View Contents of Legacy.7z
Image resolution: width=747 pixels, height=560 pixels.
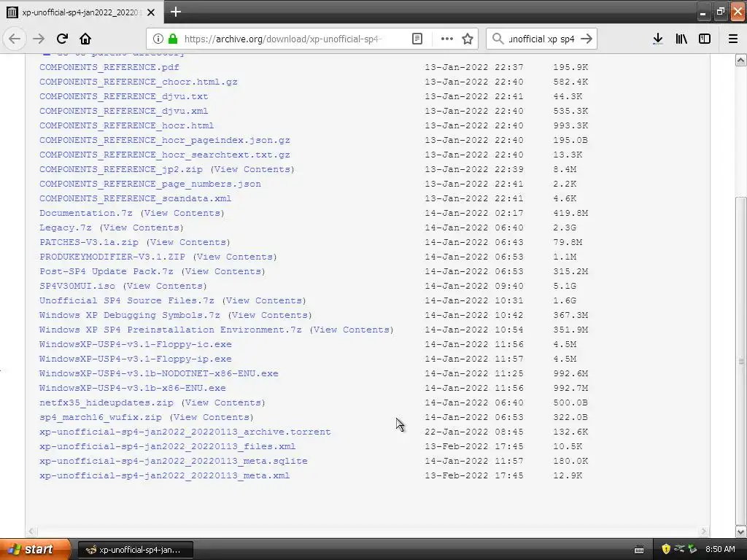tap(142, 227)
